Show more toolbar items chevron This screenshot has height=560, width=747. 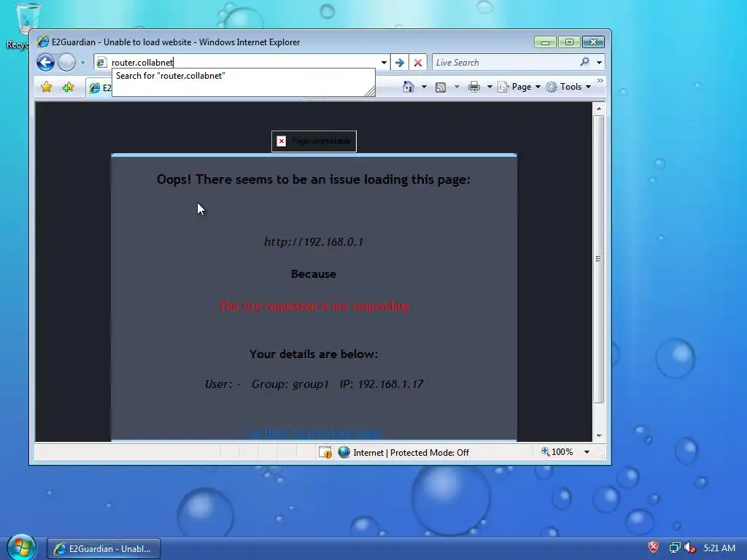[600, 81]
